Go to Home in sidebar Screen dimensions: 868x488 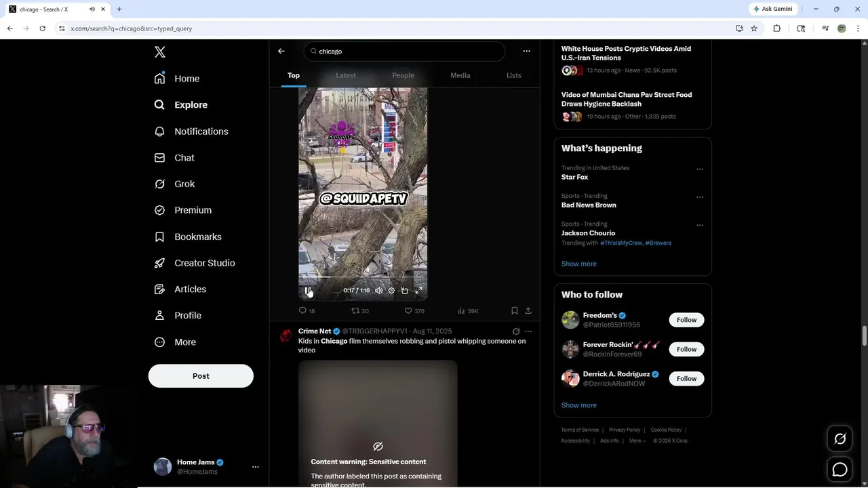click(177, 79)
